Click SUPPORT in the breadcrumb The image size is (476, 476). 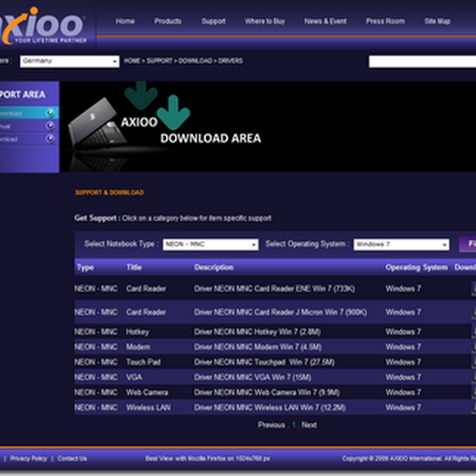[x=159, y=61]
